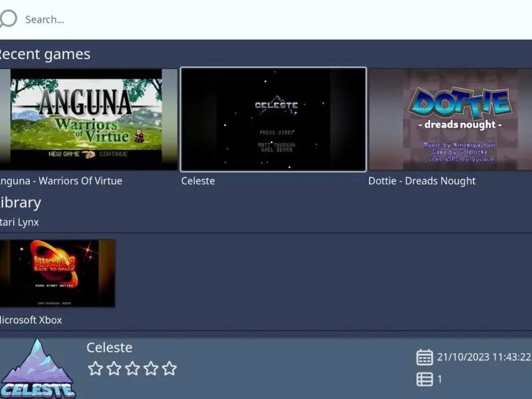Screen dimensions: 532x399
Task: Rate Celeste four stars
Action: click(x=151, y=368)
